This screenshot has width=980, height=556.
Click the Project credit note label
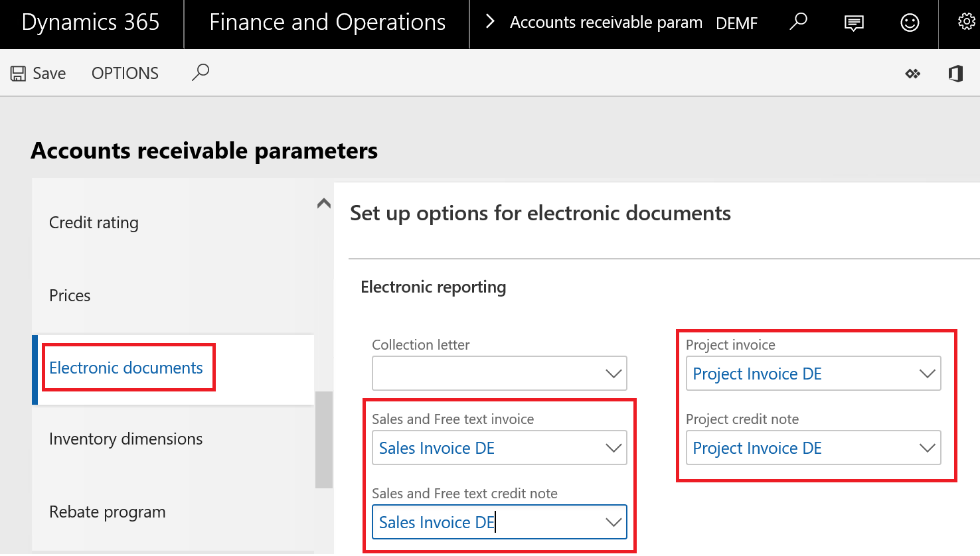click(x=742, y=419)
